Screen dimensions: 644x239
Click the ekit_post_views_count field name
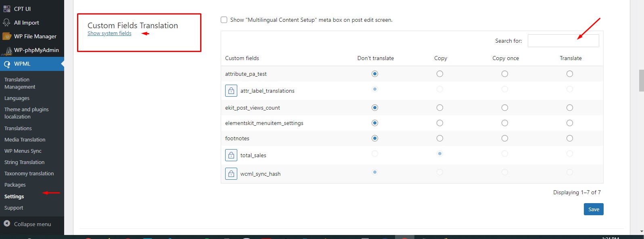click(253, 108)
